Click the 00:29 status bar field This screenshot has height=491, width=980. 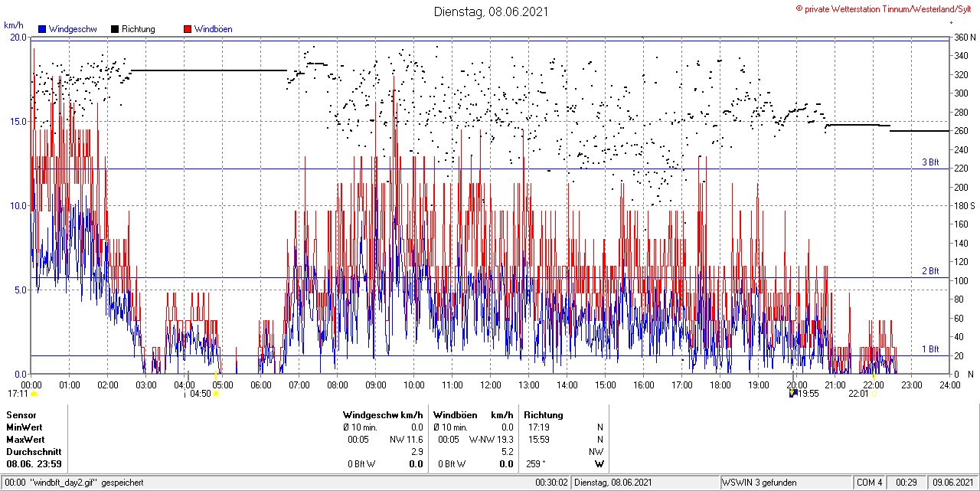click(907, 483)
